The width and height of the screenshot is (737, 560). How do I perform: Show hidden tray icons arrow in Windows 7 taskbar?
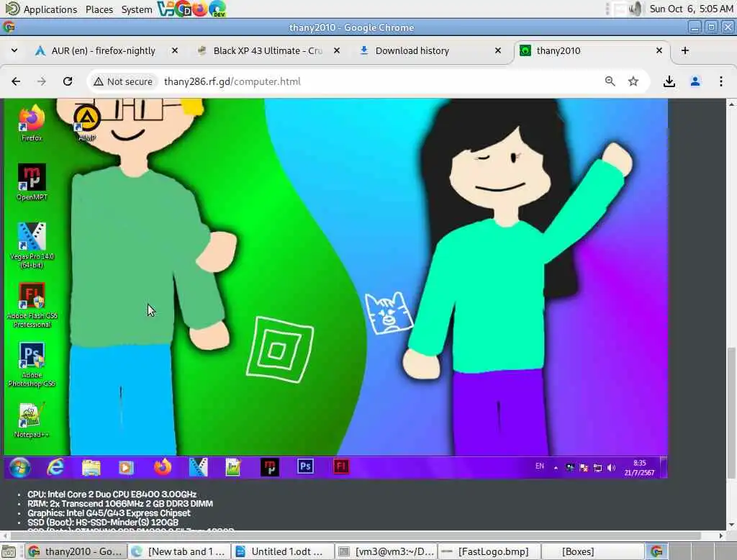(x=556, y=468)
